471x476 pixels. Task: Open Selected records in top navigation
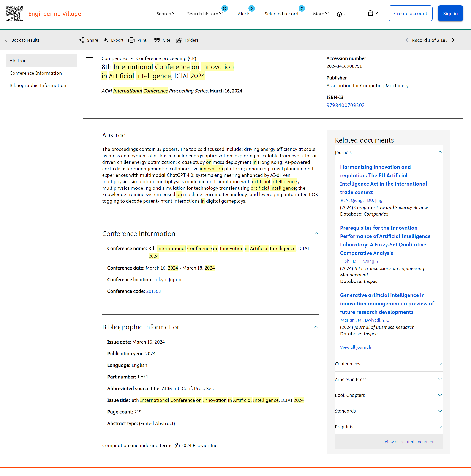point(283,14)
